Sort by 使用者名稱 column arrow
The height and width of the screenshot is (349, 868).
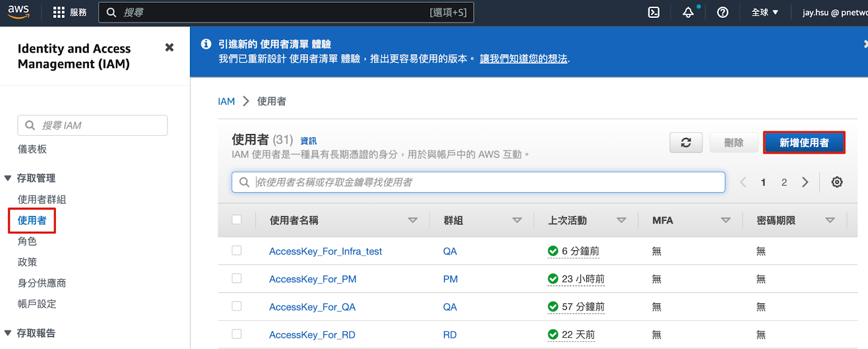(x=412, y=220)
